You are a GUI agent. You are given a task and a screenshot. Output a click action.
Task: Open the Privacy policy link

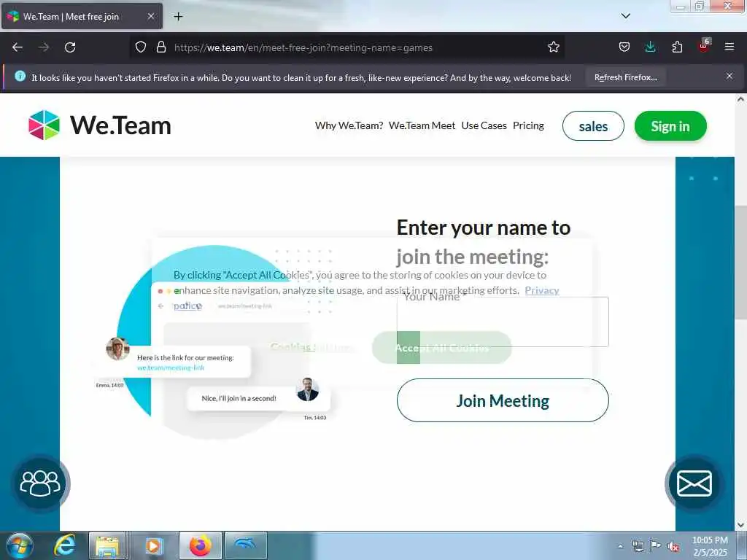pos(542,290)
